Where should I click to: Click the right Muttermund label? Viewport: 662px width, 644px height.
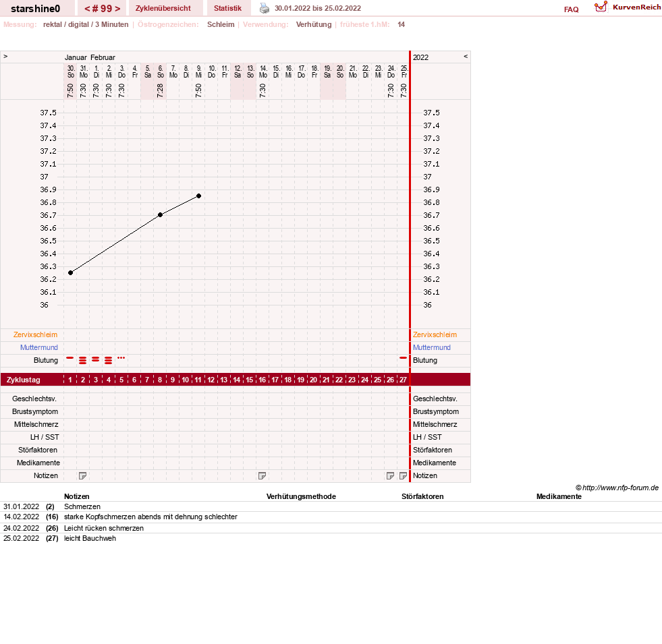(431, 347)
